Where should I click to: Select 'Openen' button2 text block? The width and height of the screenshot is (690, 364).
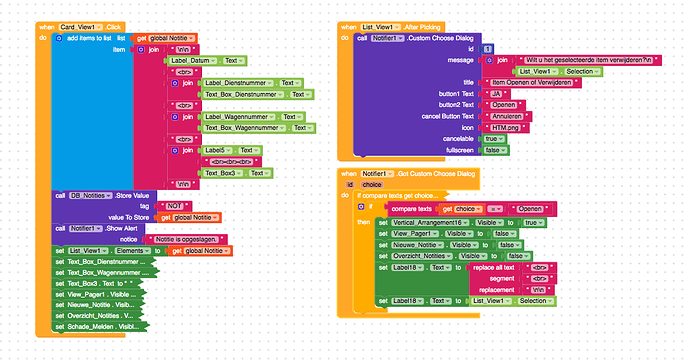click(504, 105)
